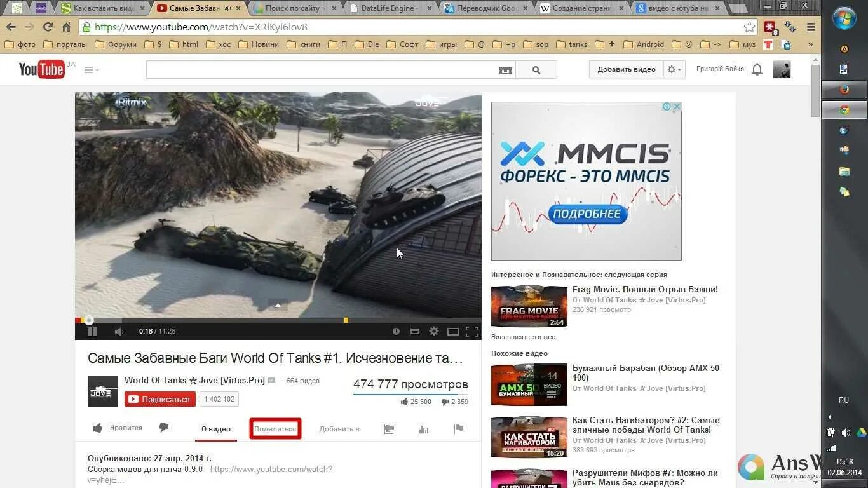Close the ad with the X icon
The height and width of the screenshot is (488, 868).
677,107
